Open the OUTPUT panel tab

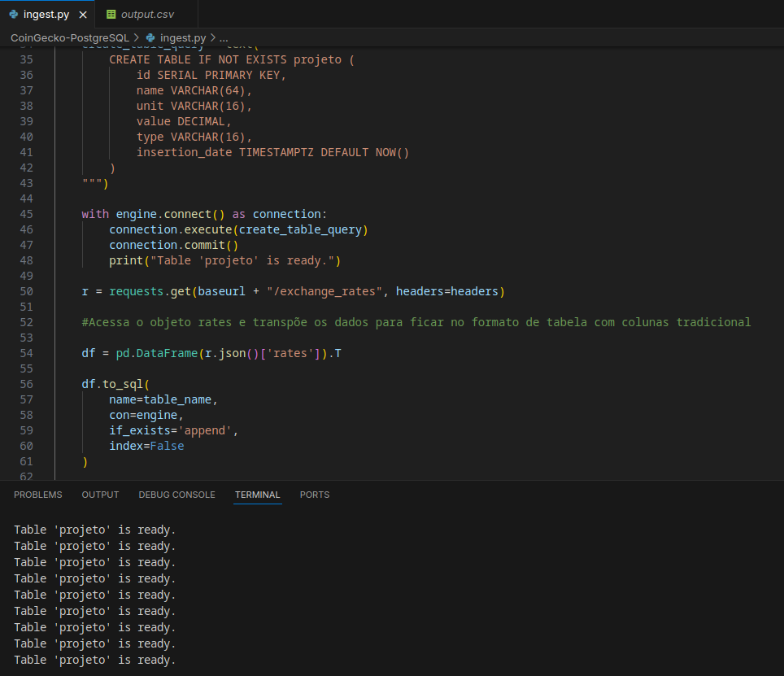[x=101, y=495]
